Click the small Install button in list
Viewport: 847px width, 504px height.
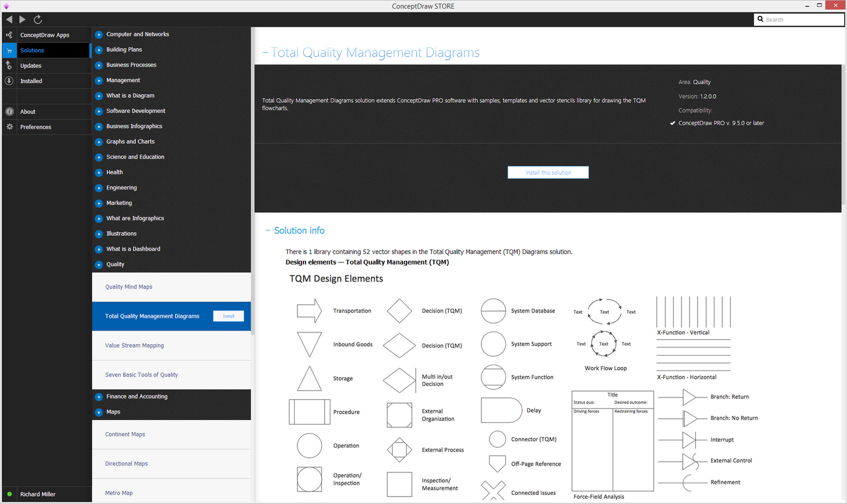click(x=228, y=316)
